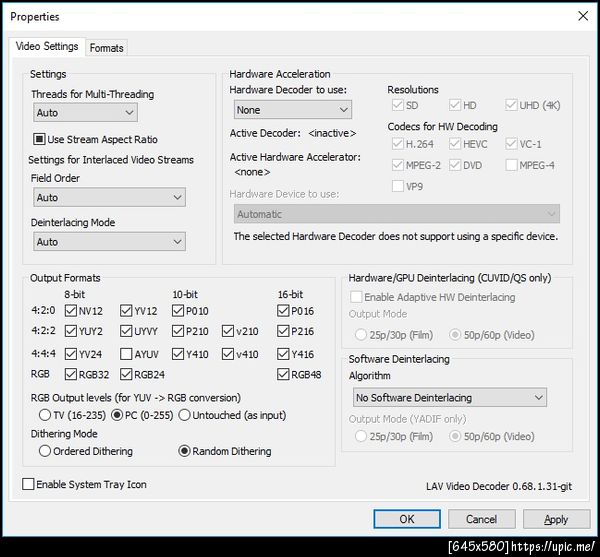
Task: Select the Video Settings tab
Action: pos(47,46)
